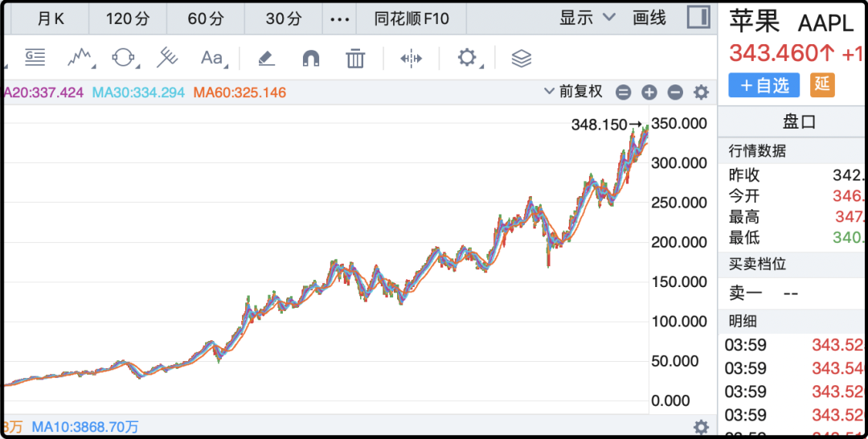Open the layers stack icon

click(x=521, y=58)
